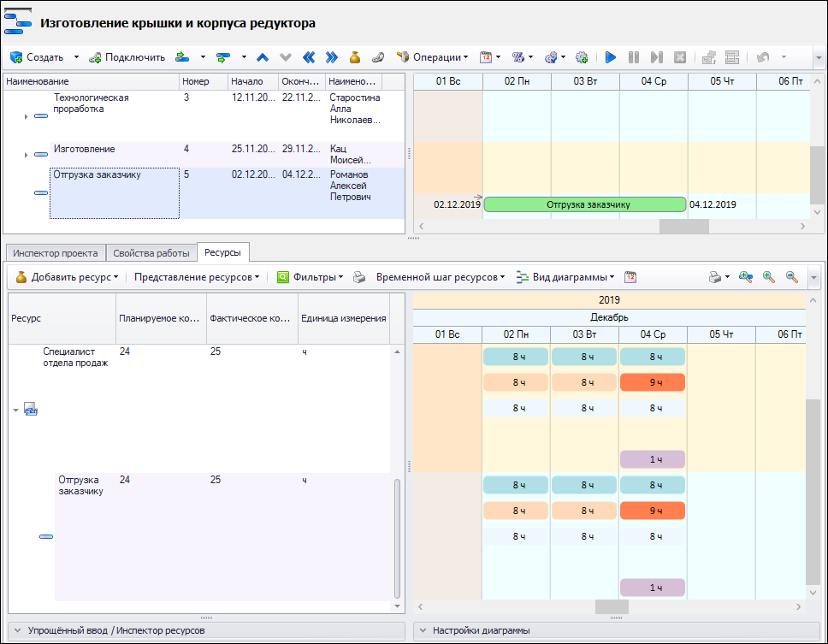Switch to the Инспектор проекта tab

pos(55,253)
